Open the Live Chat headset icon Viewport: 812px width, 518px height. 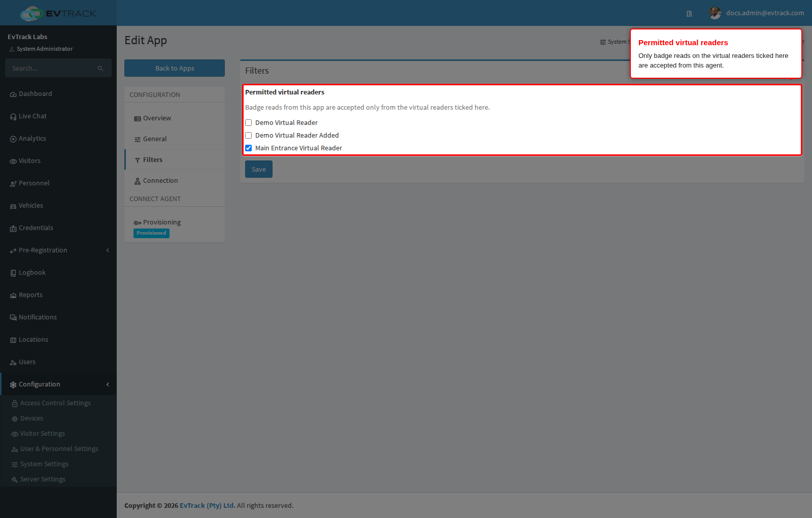coord(13,117)
